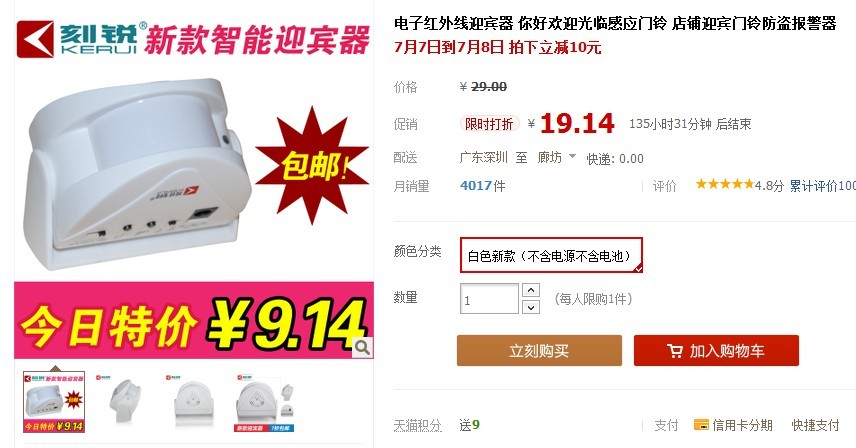The image size is (856, 448).
Task: Click the red 包邮 starburst badge
Action: click(311, 165)
